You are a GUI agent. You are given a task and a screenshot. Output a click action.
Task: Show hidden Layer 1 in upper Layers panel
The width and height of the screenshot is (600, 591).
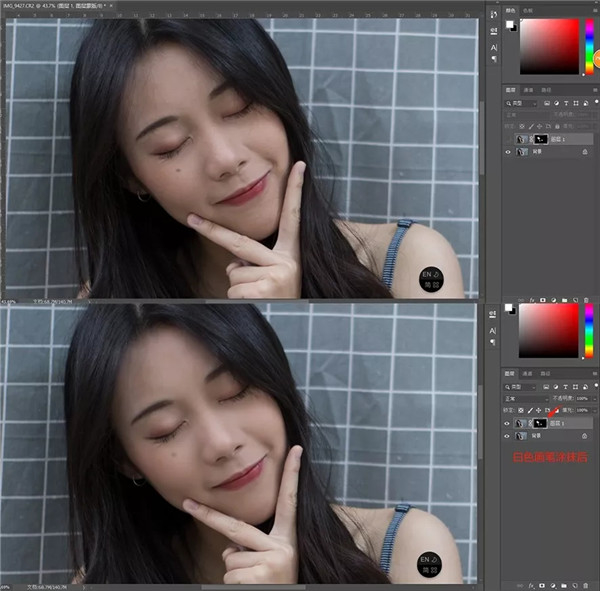(508, 139)
